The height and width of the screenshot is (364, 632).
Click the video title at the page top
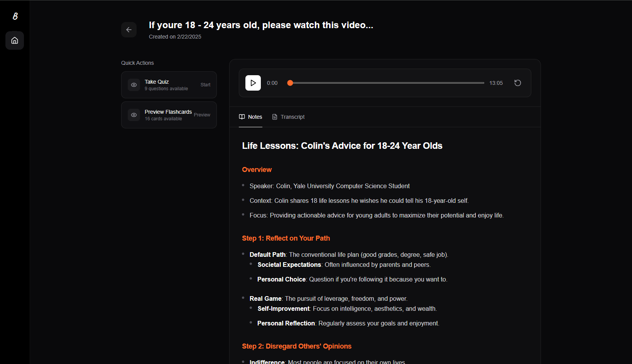[261, 25]
